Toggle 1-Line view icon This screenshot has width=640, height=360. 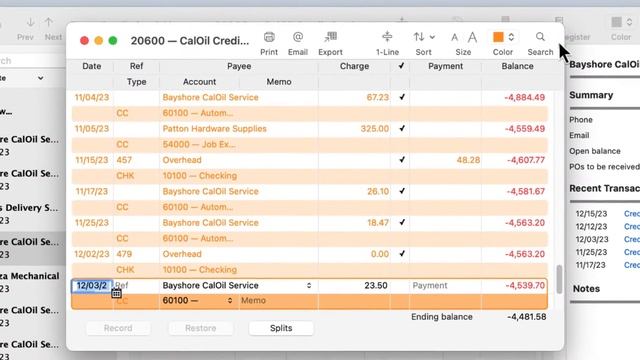coord(387,37)
